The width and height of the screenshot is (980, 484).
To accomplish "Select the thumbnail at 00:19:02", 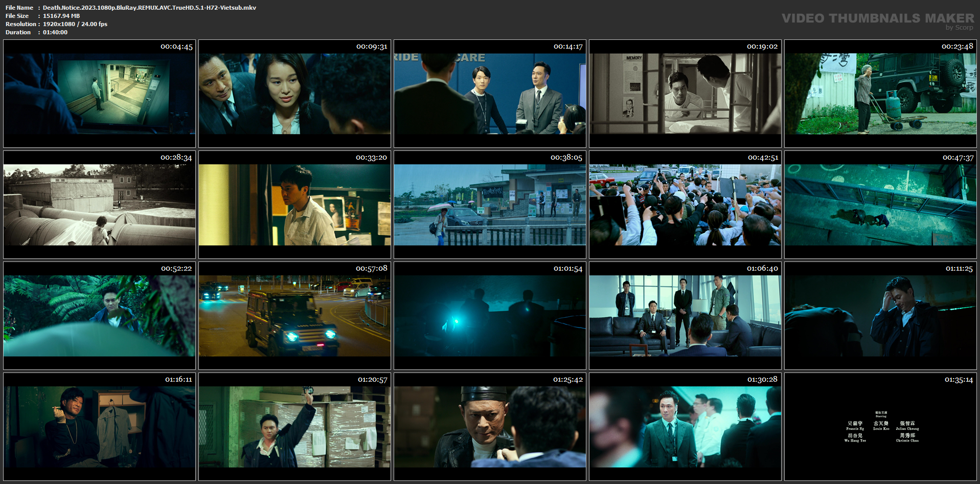I will (685, 94).
